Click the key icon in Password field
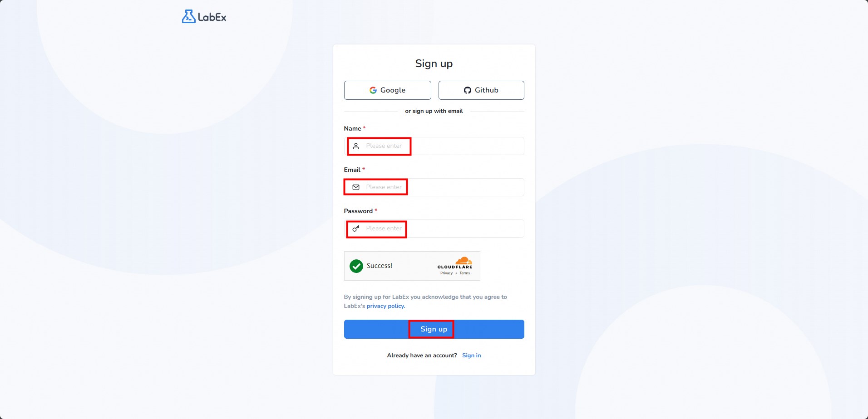 (356, 229)
